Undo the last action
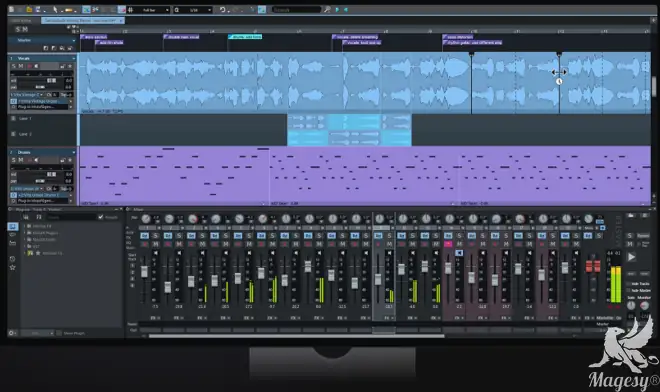Viewport: 660px width, 392px height. 222,9
